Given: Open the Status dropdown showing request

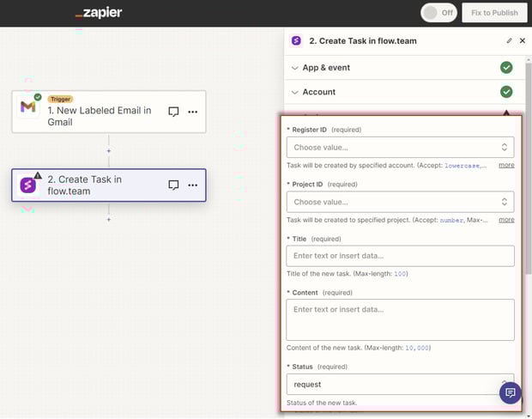Looking at the screenshot, I should coord(400,384).
